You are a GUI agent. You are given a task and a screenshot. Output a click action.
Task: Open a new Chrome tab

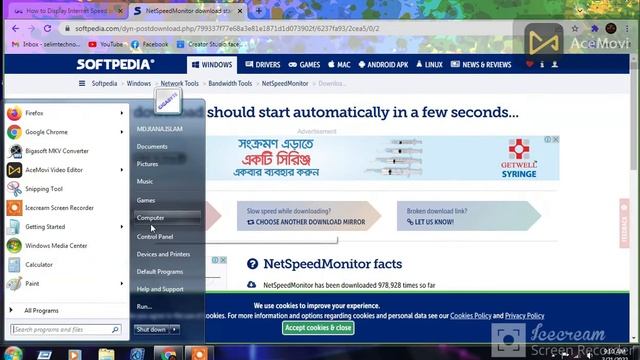[x=259, y=11]
